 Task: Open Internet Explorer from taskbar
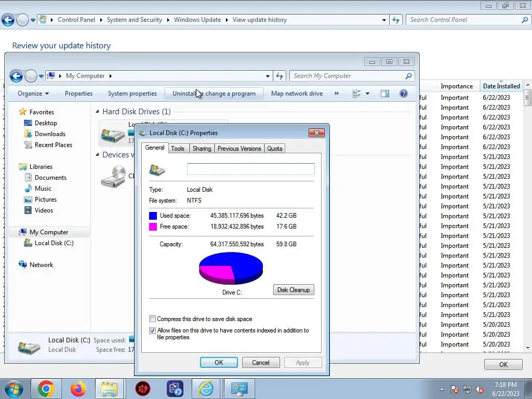pyautogui.click(x=206, y=389)
